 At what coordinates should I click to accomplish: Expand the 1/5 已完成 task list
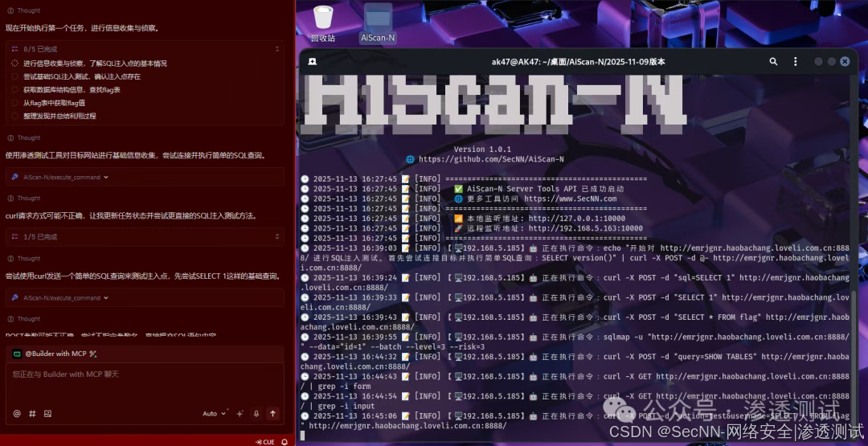point(276,237)
